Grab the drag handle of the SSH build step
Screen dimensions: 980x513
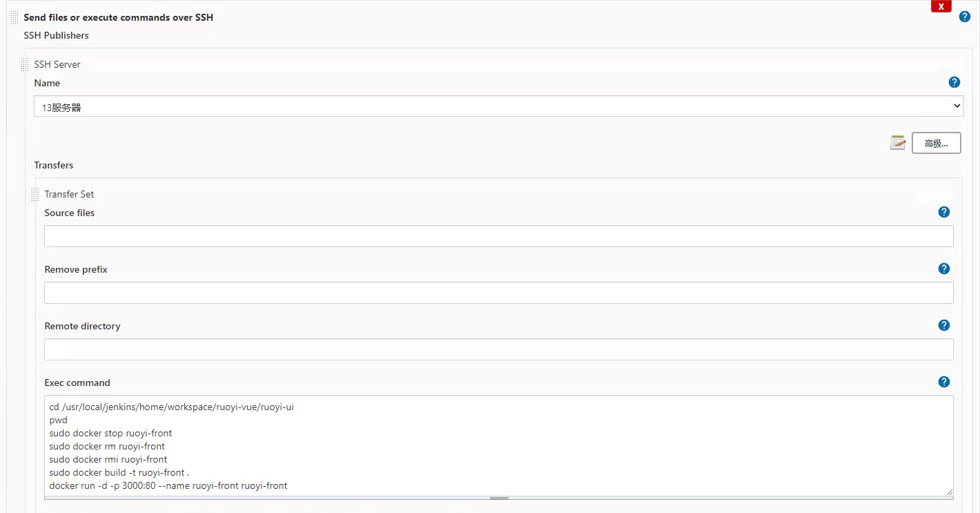pos(14,18)
